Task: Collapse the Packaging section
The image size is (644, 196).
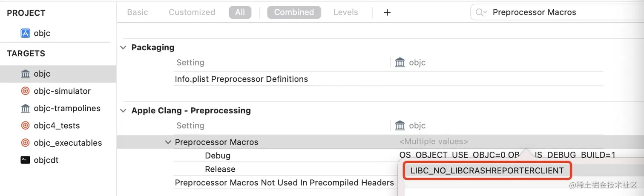Action: point(123,47)
